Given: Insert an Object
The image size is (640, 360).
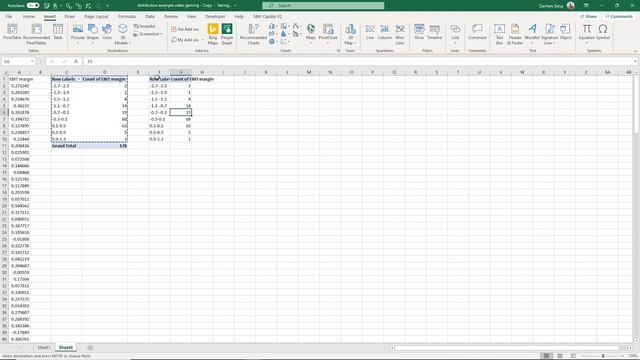Looking at the screenshot, I should pos(565,32).
